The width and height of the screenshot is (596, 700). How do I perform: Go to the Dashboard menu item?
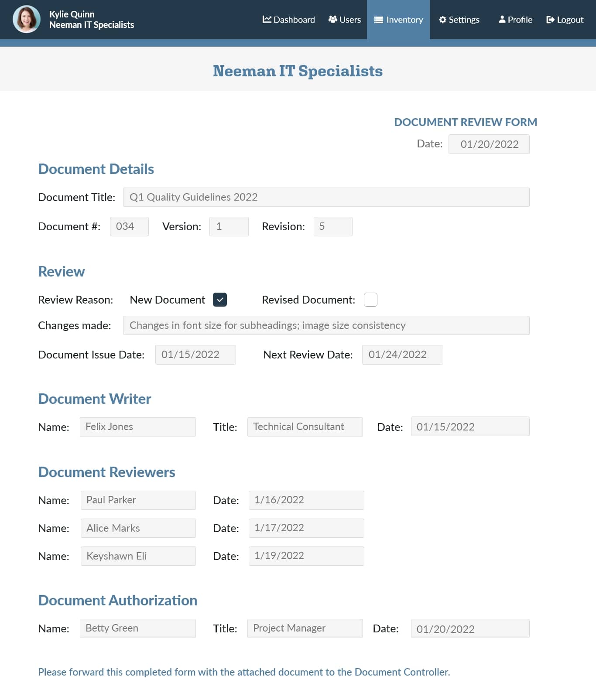tap(289, 20)
